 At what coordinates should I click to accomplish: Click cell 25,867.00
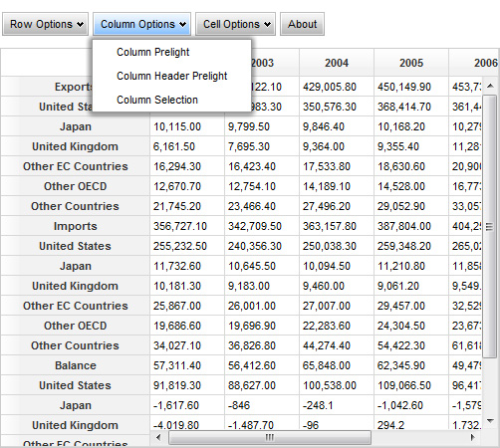[x=187, y=306]
